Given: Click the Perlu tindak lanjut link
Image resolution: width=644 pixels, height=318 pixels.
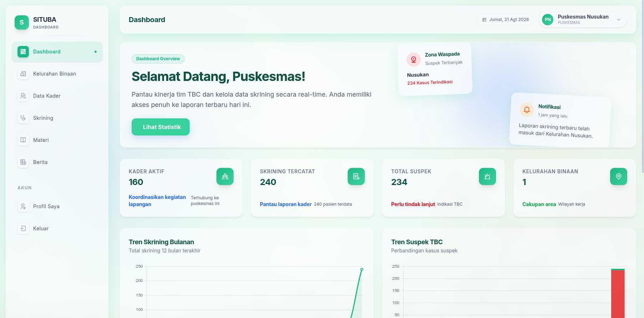Looking at the screenshot, I should pyautogui.click(x=413, y=204).
